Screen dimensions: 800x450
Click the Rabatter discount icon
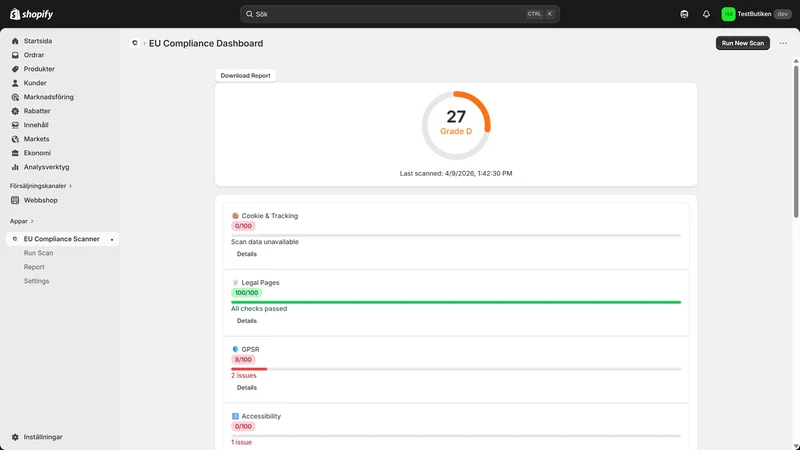pyautogui.click(x=15, y=111)
